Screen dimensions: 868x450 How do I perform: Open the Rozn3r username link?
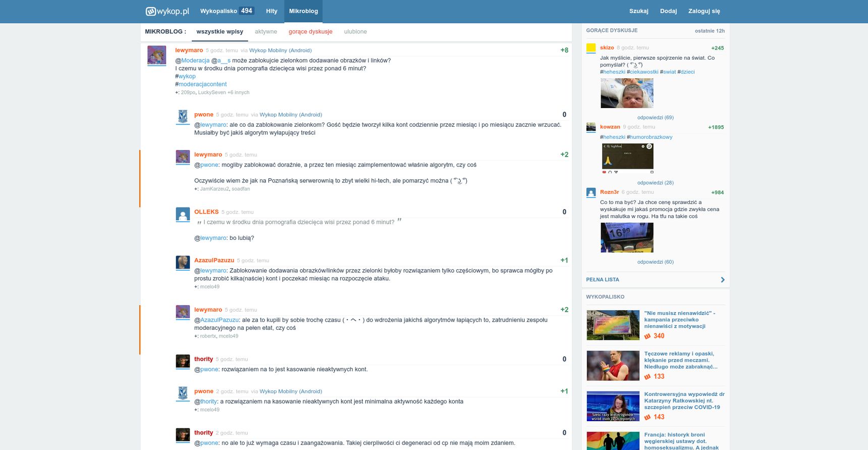coord(609,192)
